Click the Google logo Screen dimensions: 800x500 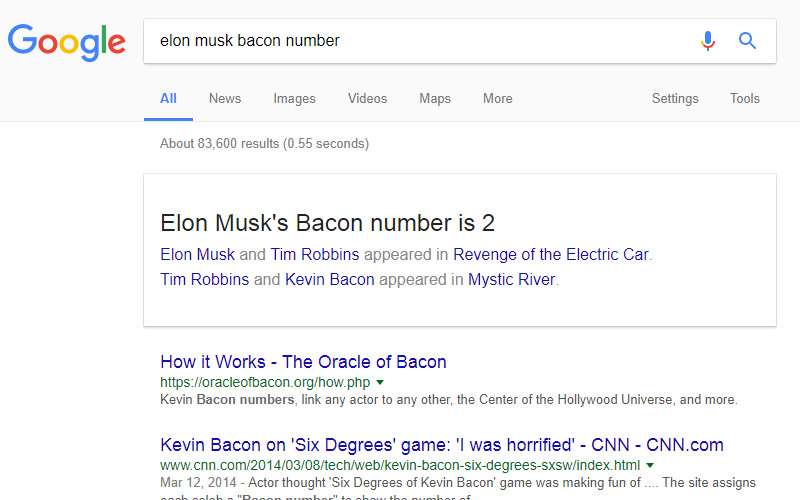[x=66, y=42]
